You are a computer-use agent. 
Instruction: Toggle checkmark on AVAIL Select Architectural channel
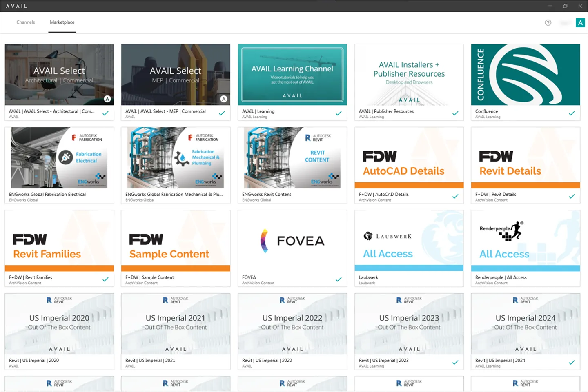coord(105,113)
